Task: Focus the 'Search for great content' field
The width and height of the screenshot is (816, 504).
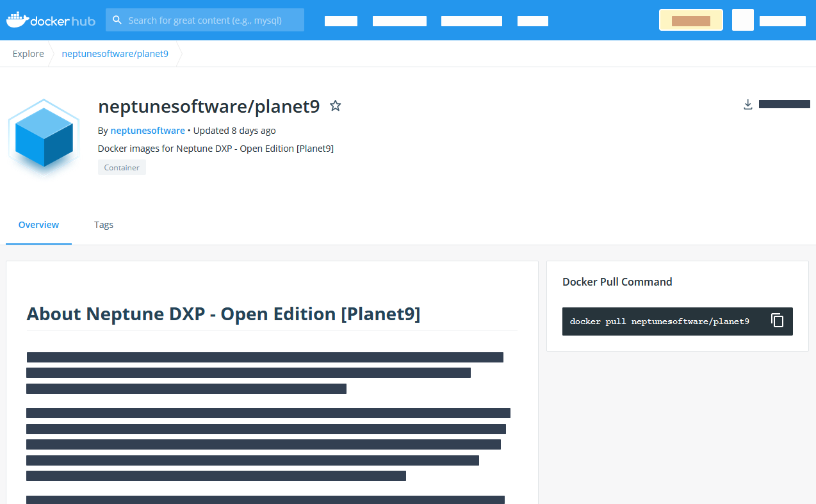Action: 211,20
